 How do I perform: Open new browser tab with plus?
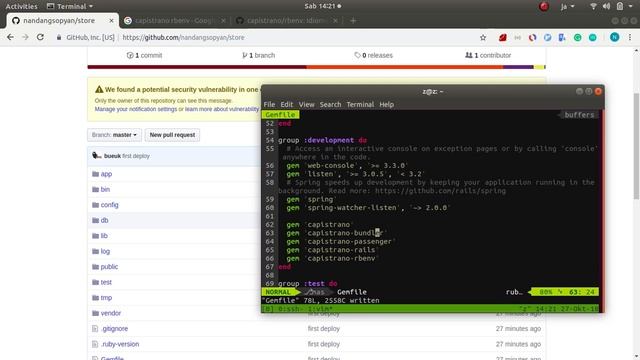point(353,20)
